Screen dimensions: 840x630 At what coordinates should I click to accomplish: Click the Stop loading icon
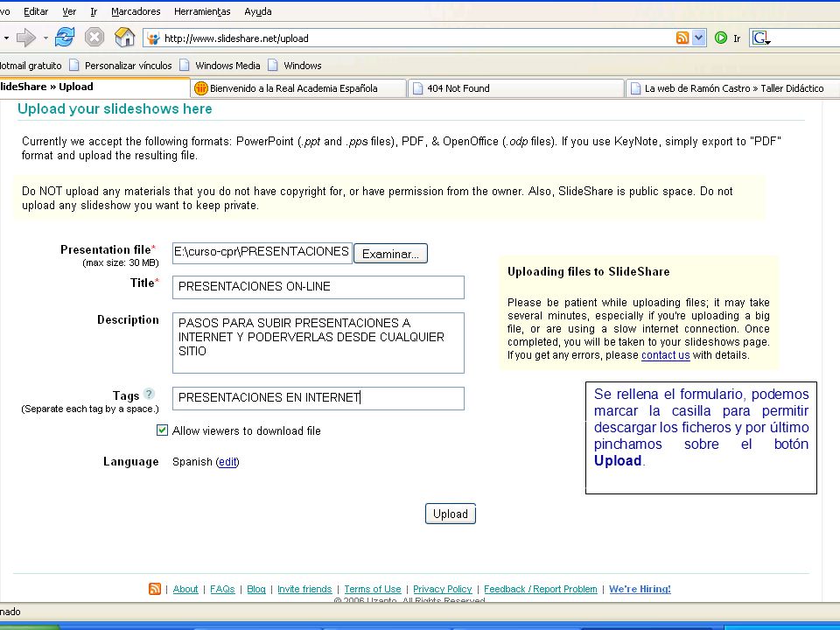[x=94, y=38]
